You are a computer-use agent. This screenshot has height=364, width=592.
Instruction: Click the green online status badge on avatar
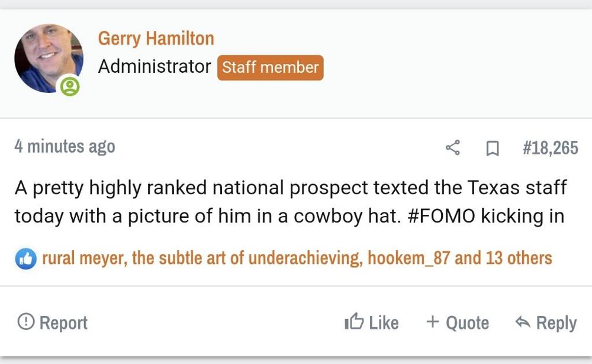(70, 86)
